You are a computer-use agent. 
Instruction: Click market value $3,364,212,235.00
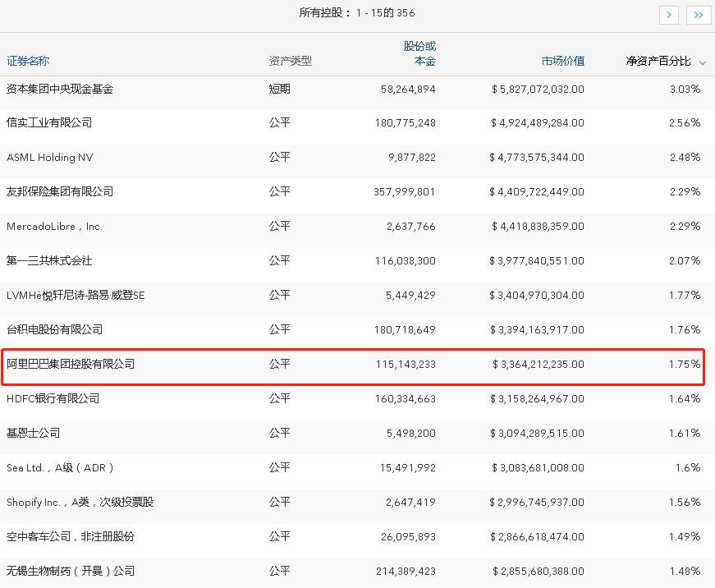(539, 364)
